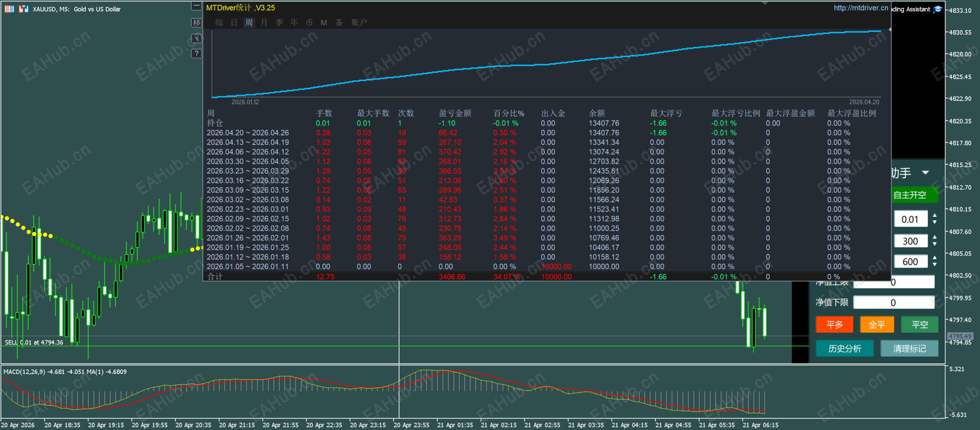The width and height of the screenshot is (980, 430).
Task: Click the 移 move button on the panel edge
Action: (x=196, y=23)
